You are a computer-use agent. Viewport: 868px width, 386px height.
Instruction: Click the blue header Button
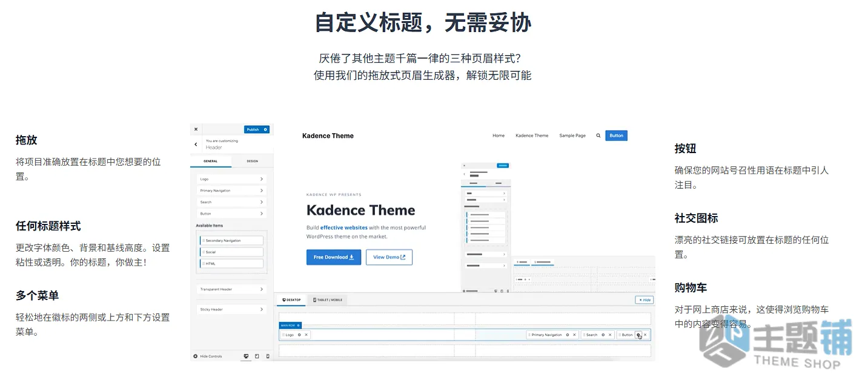pyautogui.click(x=617, y=136)
